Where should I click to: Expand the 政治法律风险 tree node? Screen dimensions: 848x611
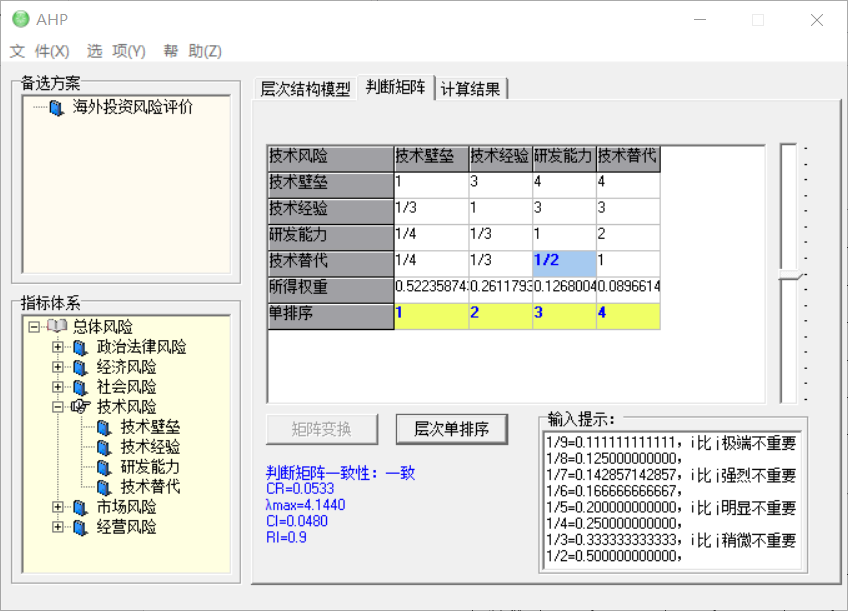click(58, 347)
